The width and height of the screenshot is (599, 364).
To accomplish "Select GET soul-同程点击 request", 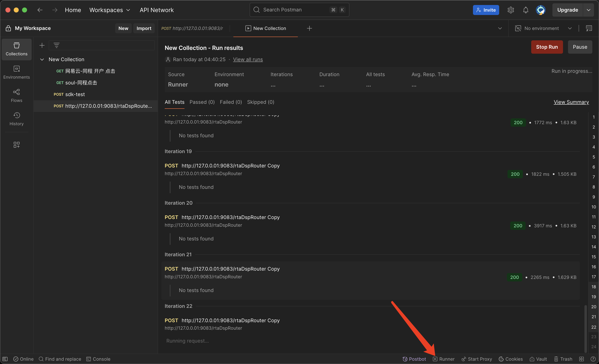I will coord(96,83).
